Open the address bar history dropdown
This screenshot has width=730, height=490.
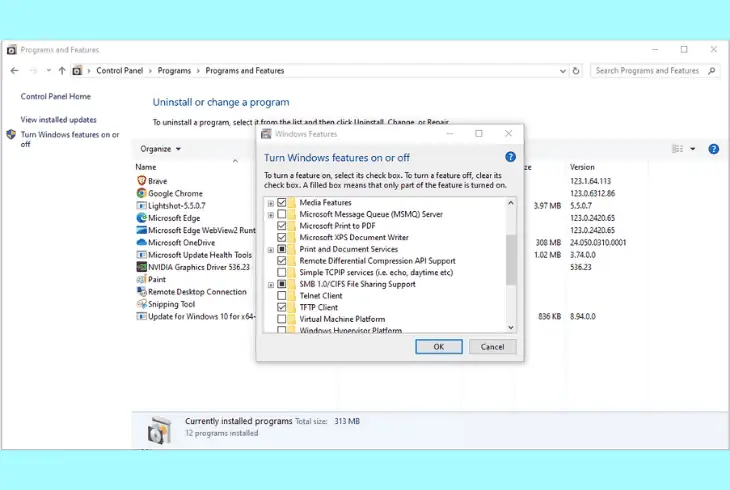(x=562, y=71)
